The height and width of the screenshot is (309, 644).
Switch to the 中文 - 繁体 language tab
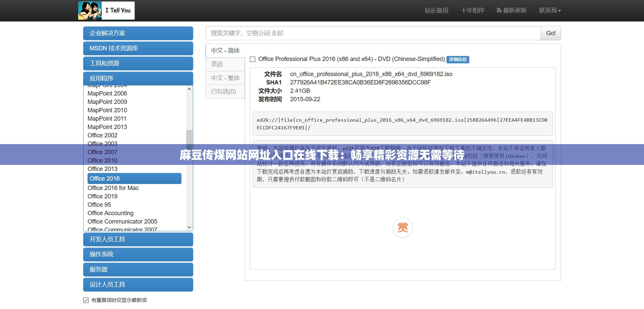225,78
